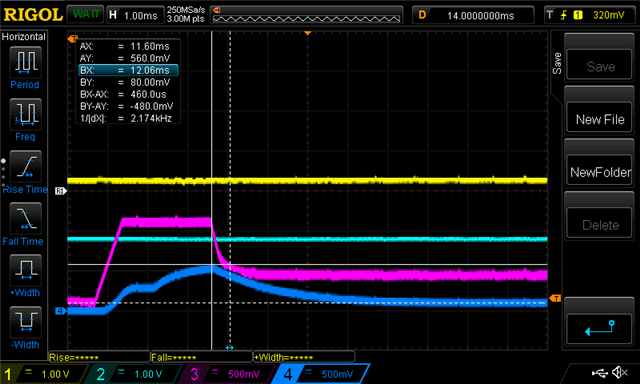Click the sound muted speaker icon
640x384 pixels.
[x=620, y=372]
